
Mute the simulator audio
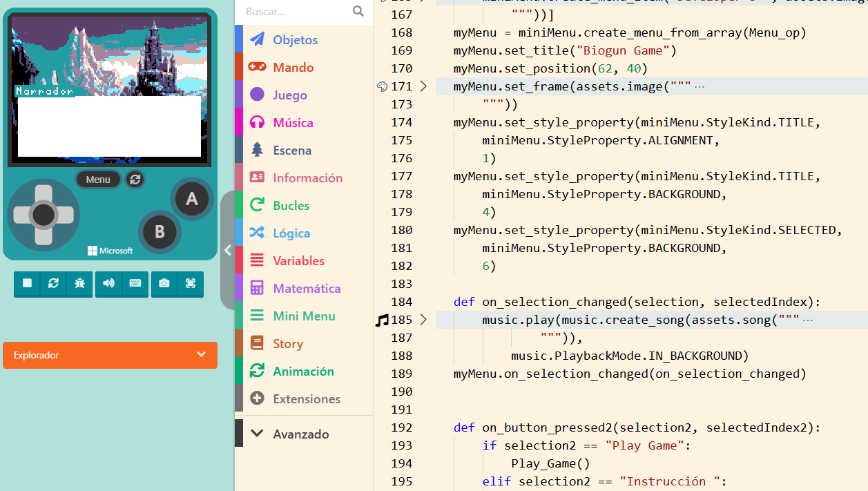point(109,284)
